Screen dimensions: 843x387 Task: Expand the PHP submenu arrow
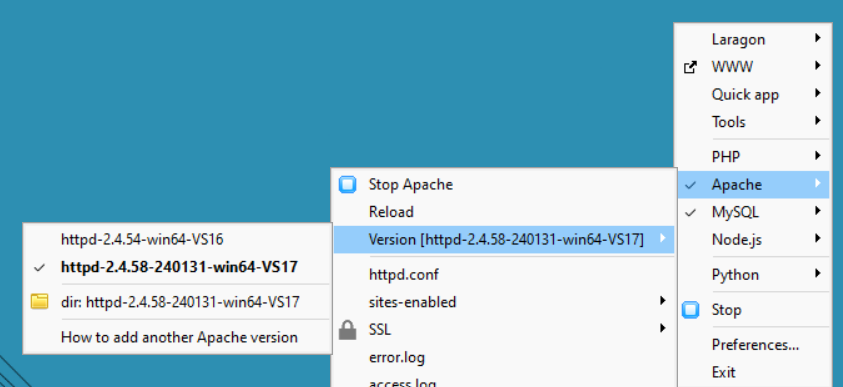coord(818,156)
